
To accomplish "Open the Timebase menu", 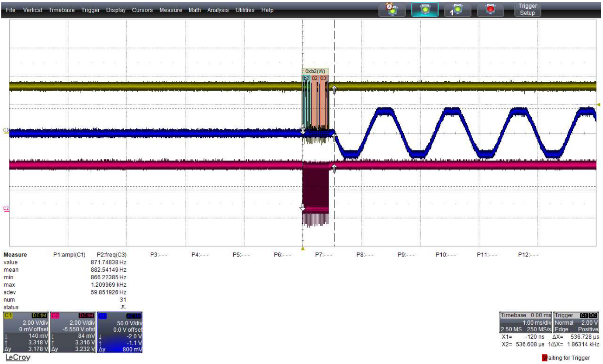I will [x=62, y=10].
